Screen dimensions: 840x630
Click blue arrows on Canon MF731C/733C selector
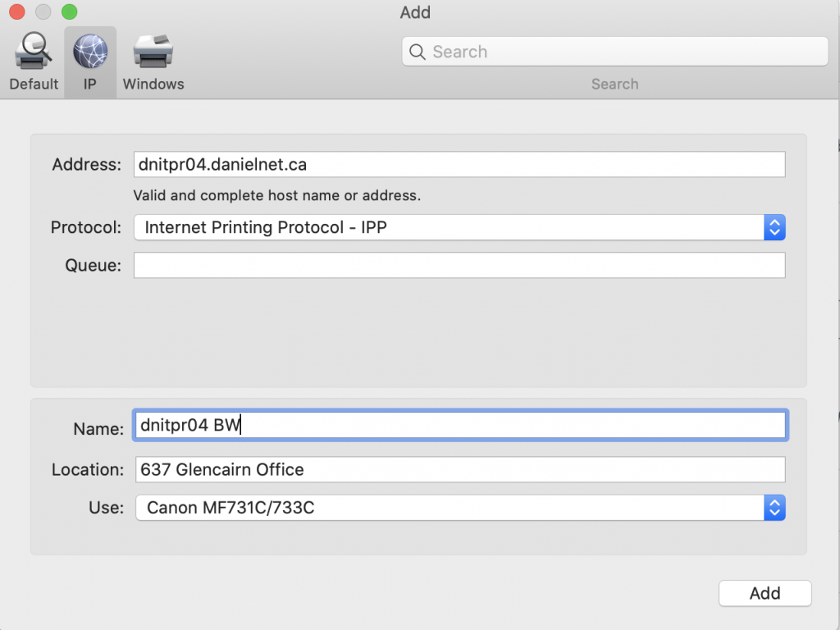coord(774,508)
